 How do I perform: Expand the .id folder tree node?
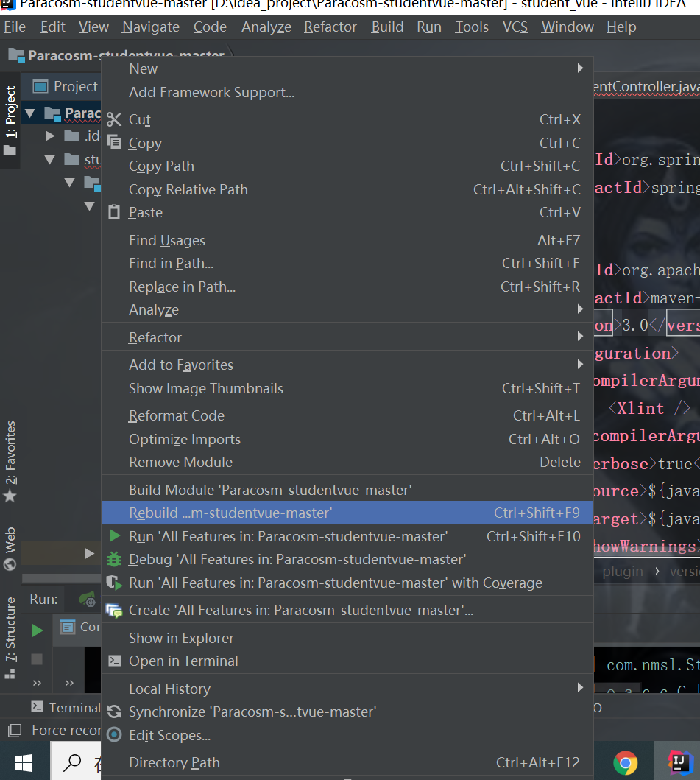50,136
